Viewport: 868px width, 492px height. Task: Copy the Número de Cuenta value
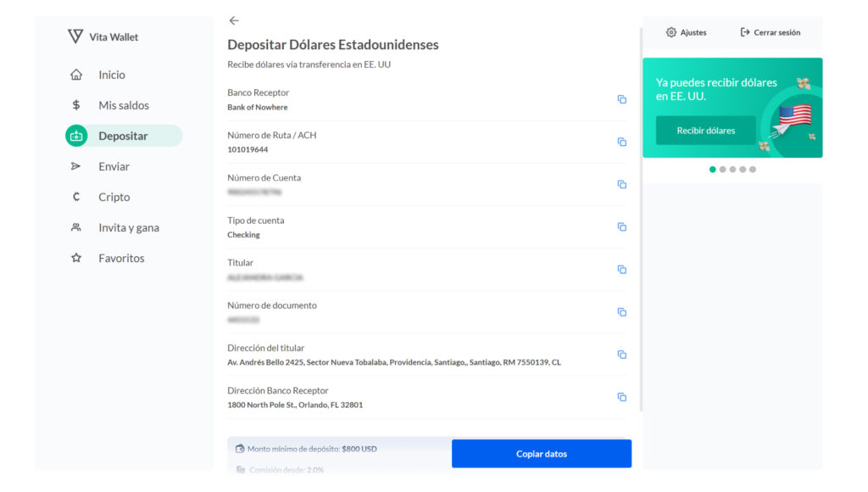point(621,184)
